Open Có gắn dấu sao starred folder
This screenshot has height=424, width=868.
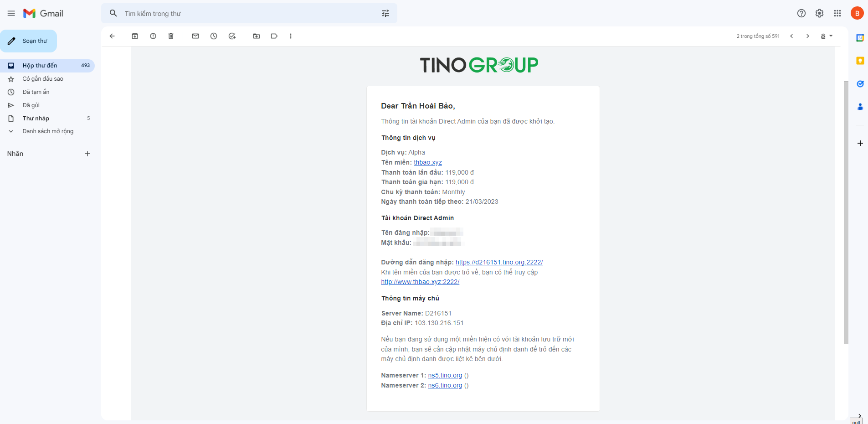coord(47,79)
